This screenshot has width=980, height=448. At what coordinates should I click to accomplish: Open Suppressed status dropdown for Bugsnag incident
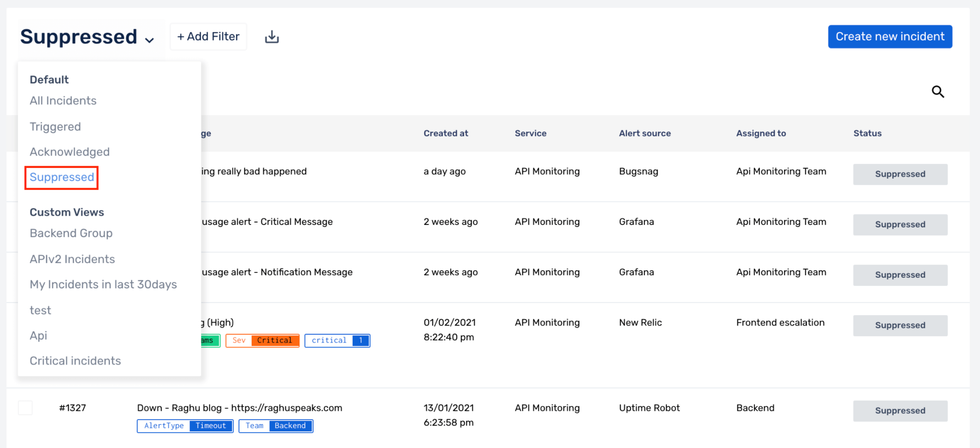click(x=900, y=174)
